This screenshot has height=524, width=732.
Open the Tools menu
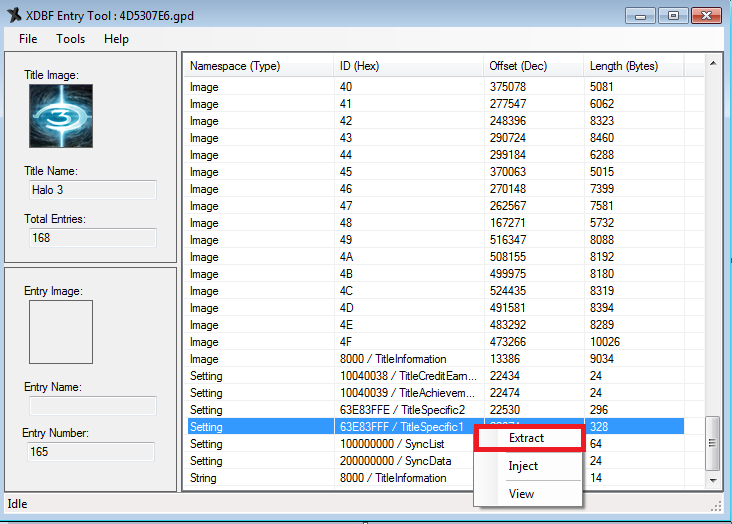click(71, 39)
